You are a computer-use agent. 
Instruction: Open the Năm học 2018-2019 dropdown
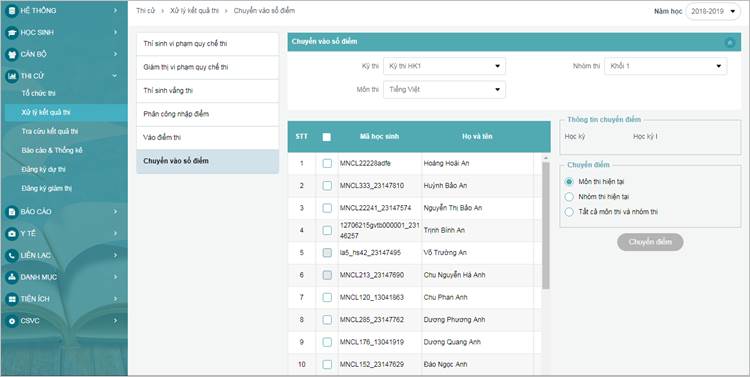pyautogui.click(x=713, y=11)
